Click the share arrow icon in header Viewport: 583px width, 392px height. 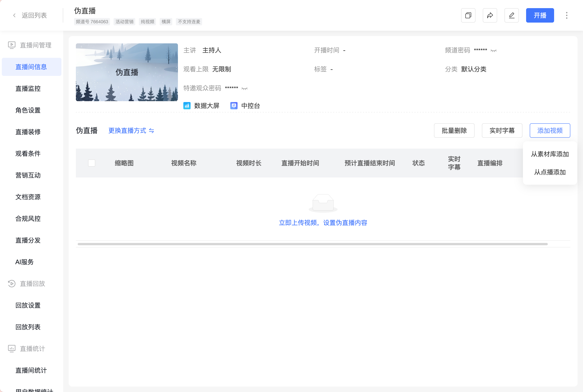pos(490,16)
